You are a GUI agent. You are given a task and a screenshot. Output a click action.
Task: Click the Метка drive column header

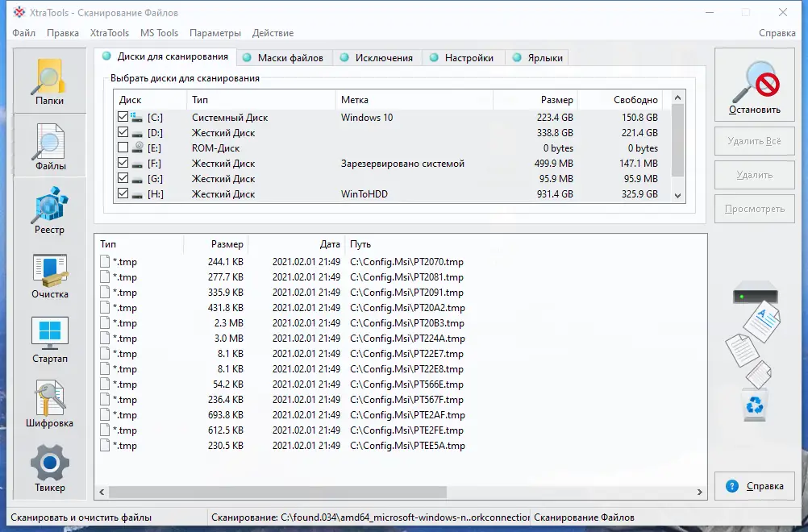(x=414, y=100)
